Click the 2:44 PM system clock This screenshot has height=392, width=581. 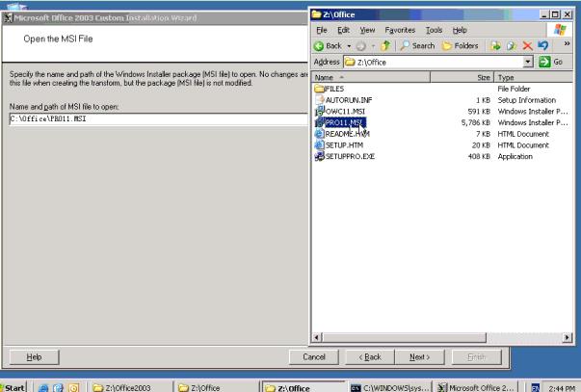coord(562,388)
